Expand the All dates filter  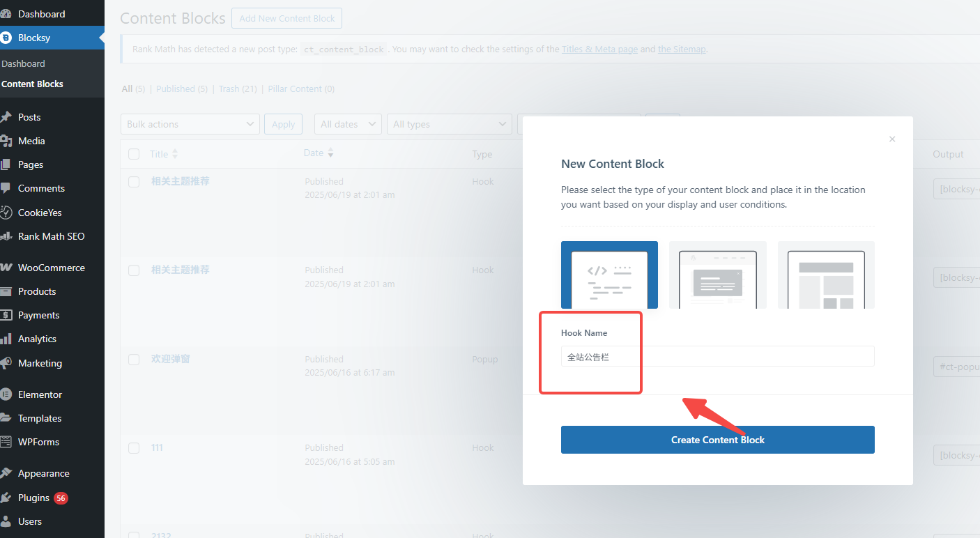click(x=347, y=123)
